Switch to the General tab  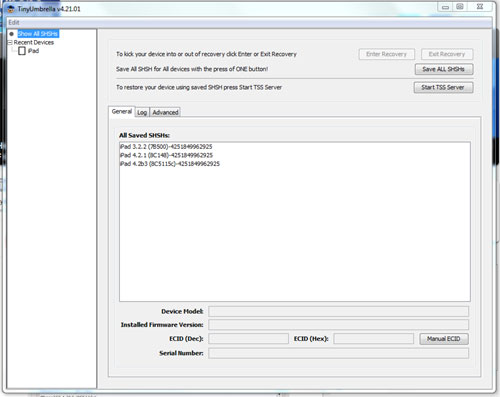click(122, 112)
